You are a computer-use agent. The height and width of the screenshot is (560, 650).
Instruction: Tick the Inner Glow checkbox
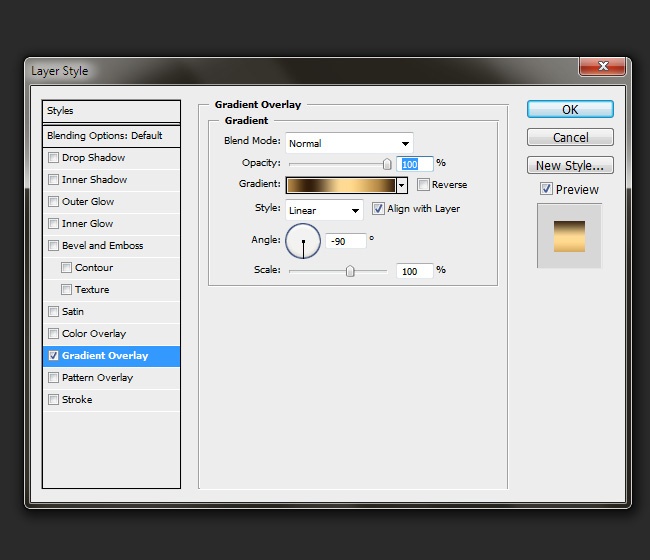(x=53, y=223)
